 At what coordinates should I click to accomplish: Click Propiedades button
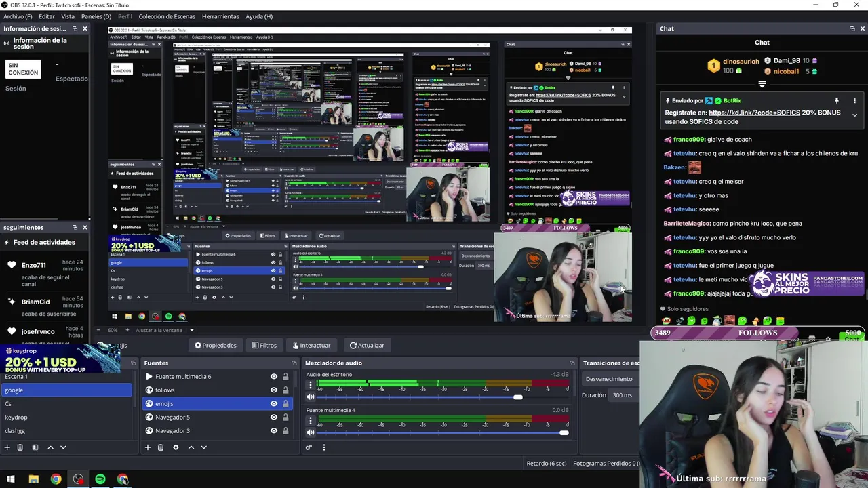(x=216, y=346)
